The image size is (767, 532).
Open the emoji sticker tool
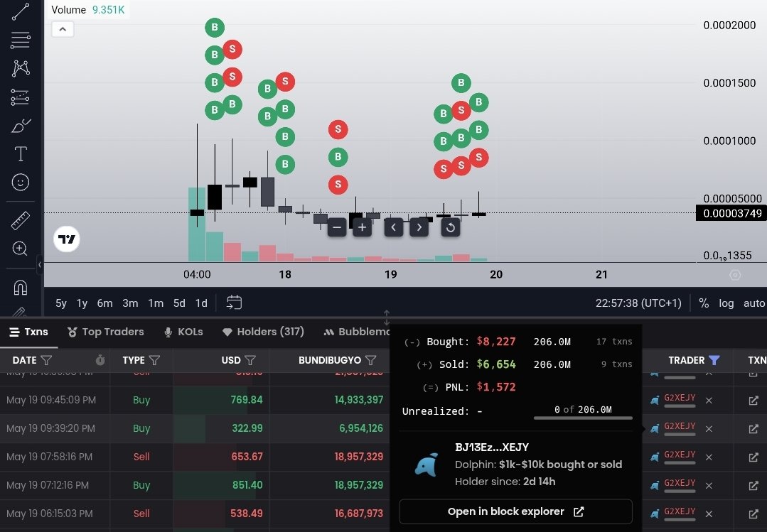click(x=20, y=183)
